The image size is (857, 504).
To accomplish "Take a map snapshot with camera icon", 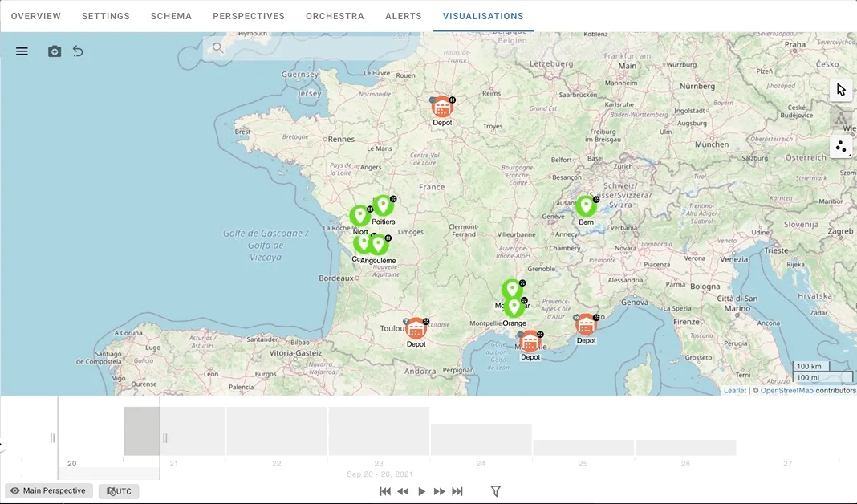I will coord(54,51).
